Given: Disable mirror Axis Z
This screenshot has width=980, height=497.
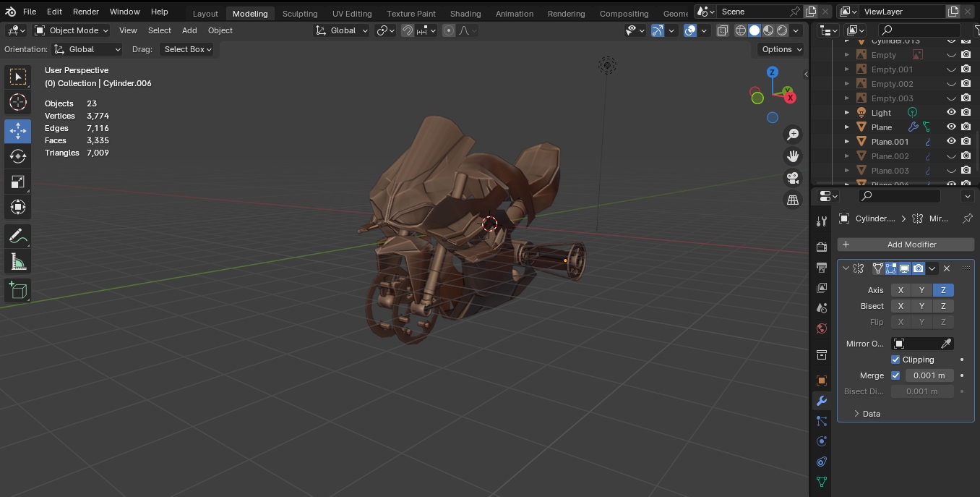Looking at the screenshot, I should [943, 290].
